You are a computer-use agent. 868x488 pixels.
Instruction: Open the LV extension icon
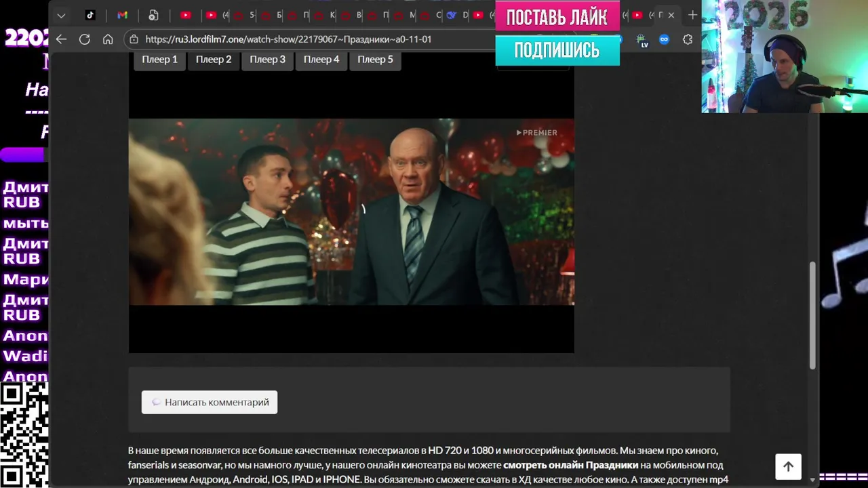point(643,40)
